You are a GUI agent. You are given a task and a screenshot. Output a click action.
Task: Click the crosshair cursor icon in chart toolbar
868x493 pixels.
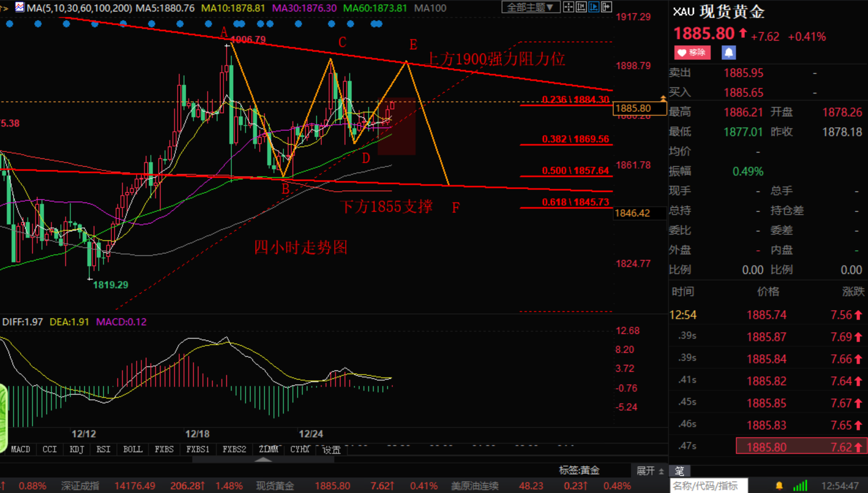(568, 7)
